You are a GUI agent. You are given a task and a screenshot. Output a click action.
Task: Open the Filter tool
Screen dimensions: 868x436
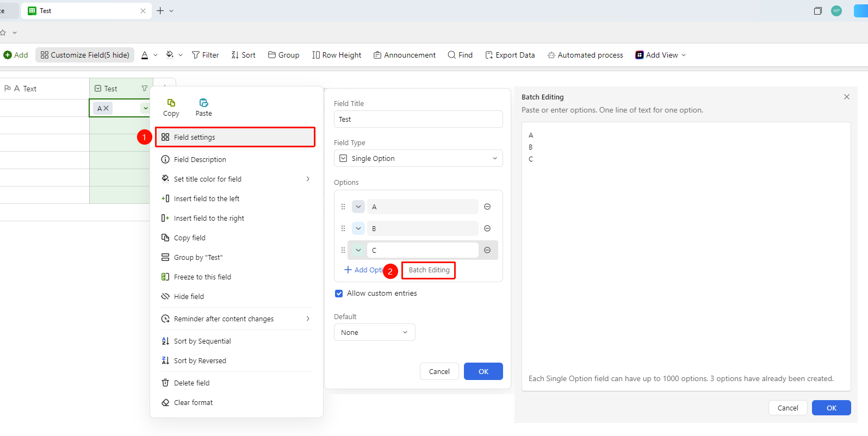click(205, 55)
